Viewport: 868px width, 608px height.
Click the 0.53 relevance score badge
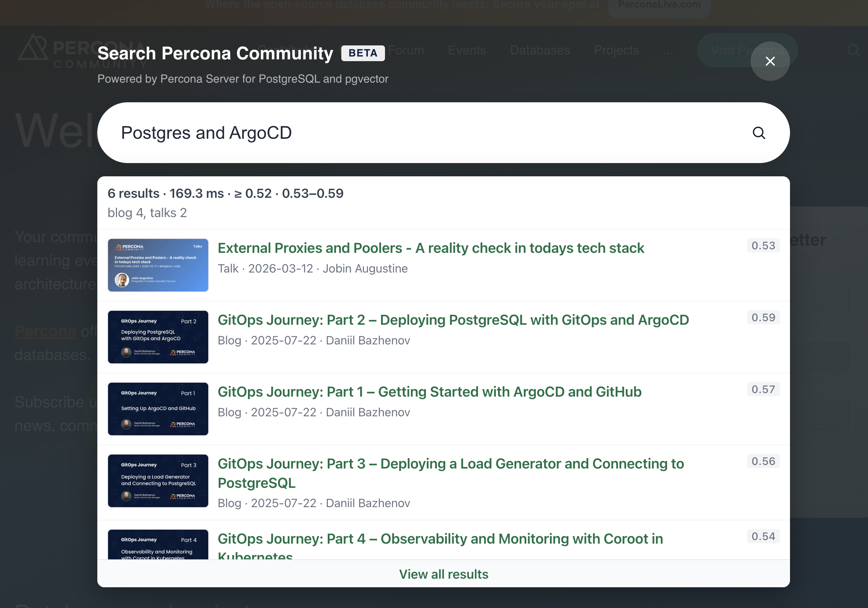click(x=763, y=246)
